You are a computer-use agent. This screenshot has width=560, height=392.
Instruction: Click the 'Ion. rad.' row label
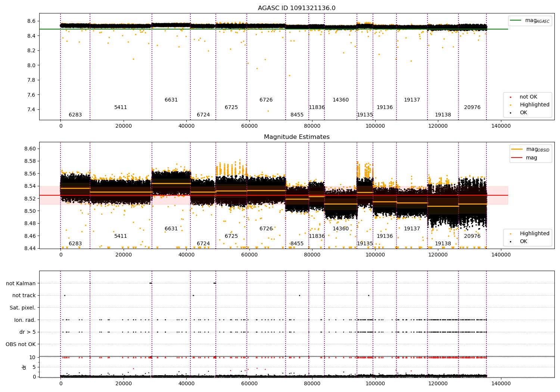(x=25, y=320)
